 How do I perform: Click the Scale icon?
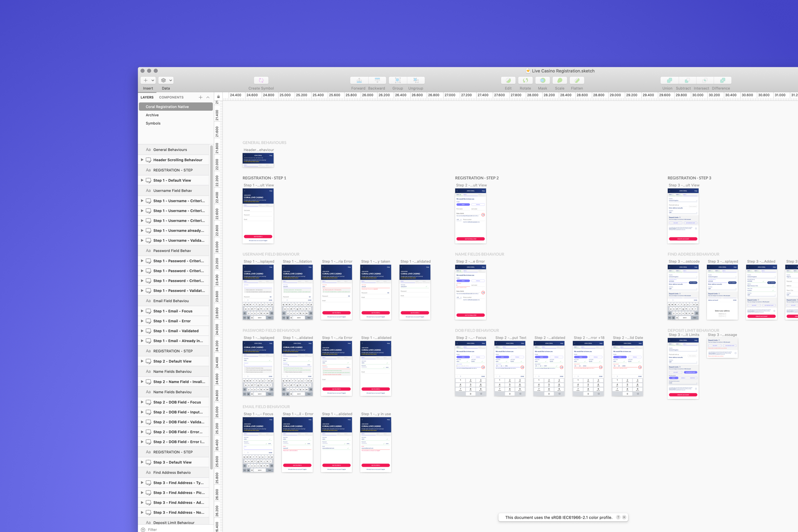(560, 80)
